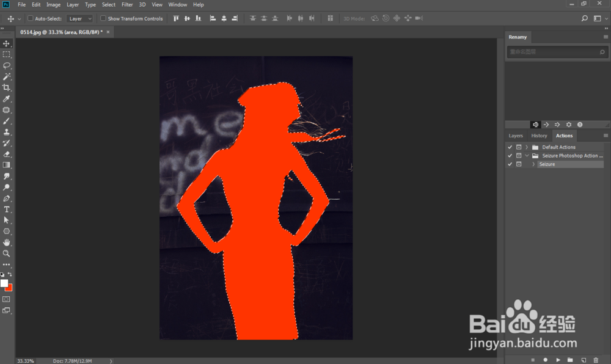The height and width of the screenshot is (364, 611).
Task: Select the Dodge tool
Action: point(6,187)
